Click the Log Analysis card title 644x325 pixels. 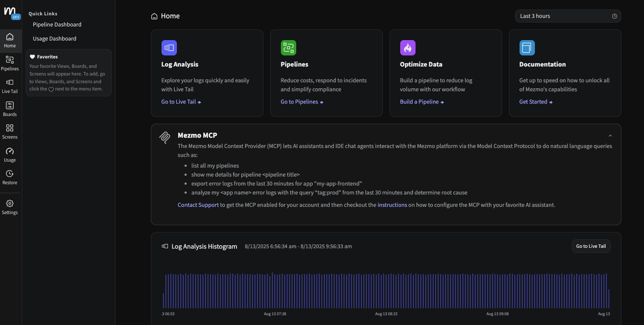(180, 64)
